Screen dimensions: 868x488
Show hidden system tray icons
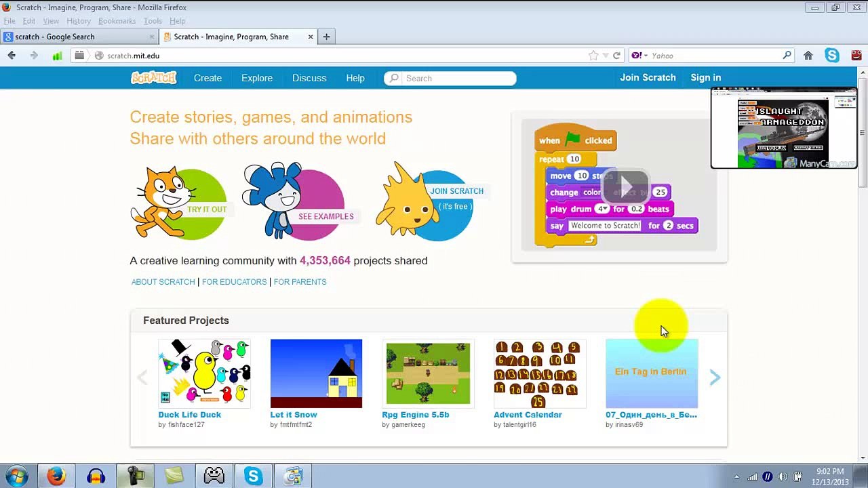point(736,477)
